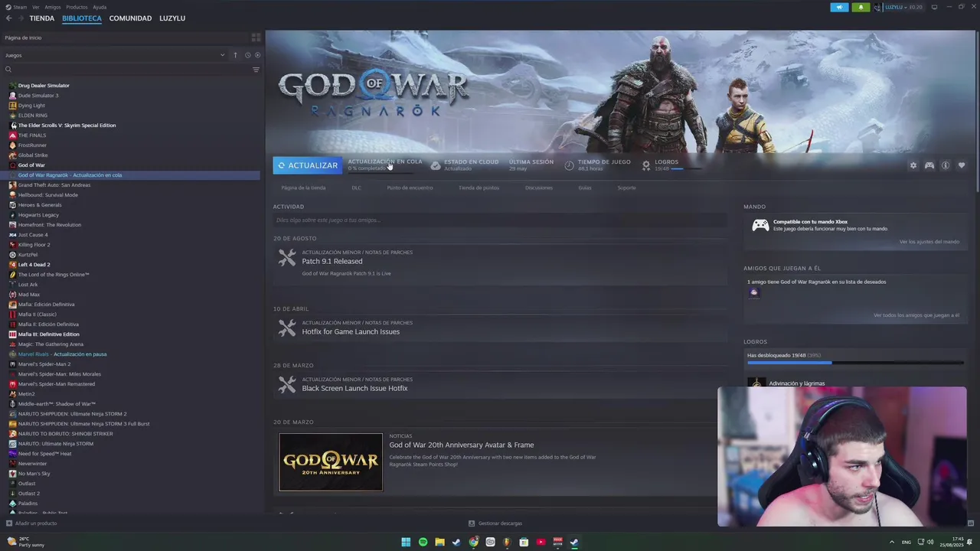Click the Logros trophy icon
The width and height of the screenshot is (980, 551).
point(646,165)
